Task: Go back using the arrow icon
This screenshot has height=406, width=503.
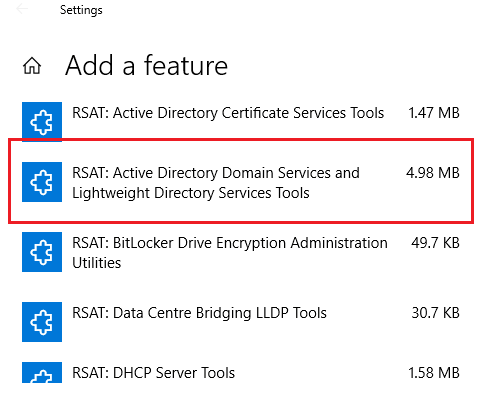Action: 22,9
